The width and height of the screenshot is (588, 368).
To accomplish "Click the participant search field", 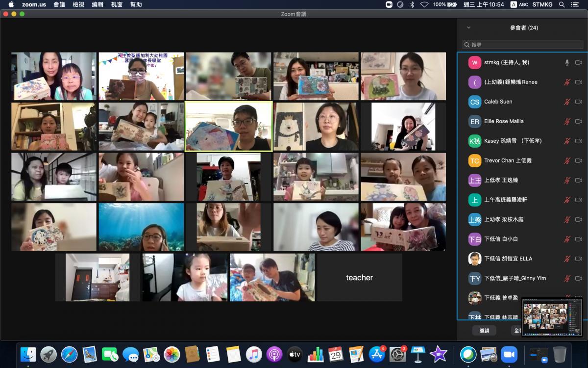I will tap(522, 45).
